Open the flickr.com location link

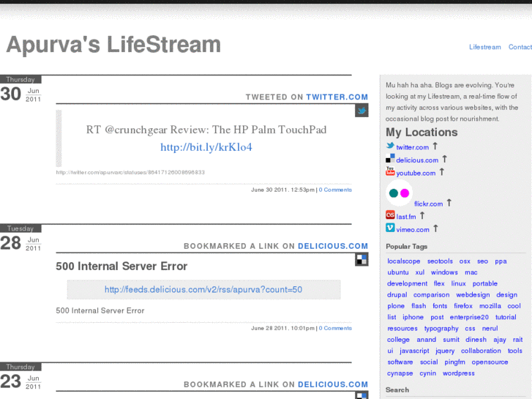pos(429,204)
